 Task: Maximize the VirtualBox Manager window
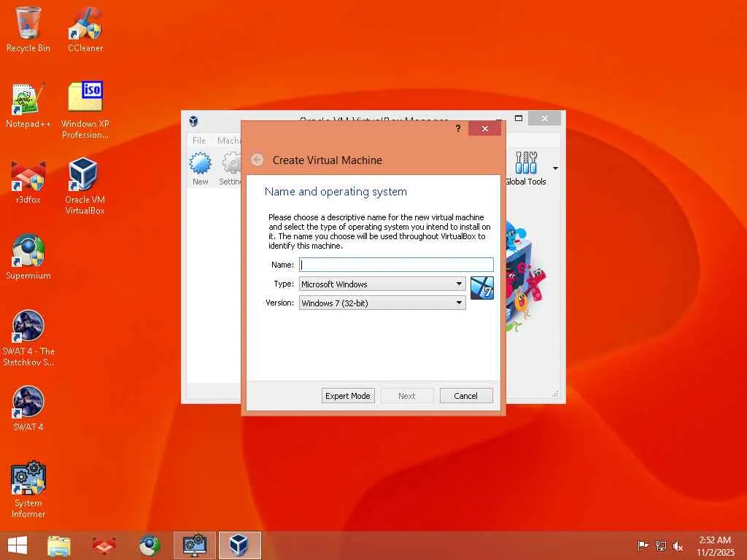(x=519, y=118)
